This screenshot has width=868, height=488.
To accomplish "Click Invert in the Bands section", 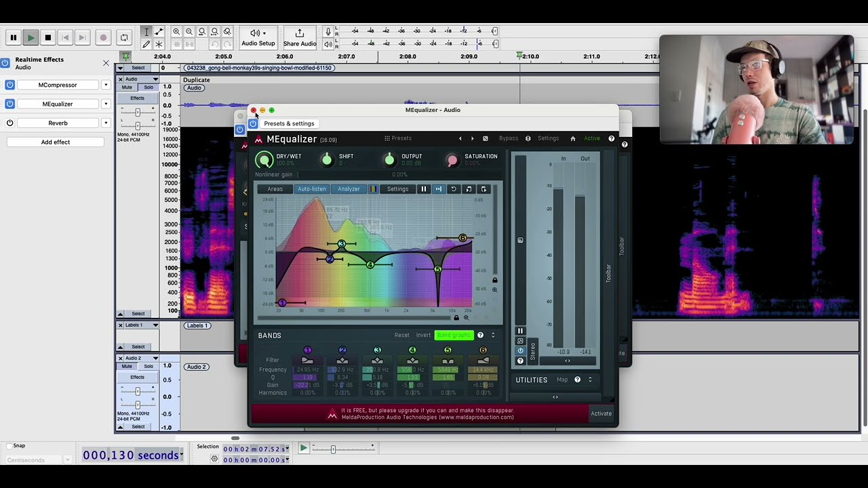I will (x=423, y=335).
